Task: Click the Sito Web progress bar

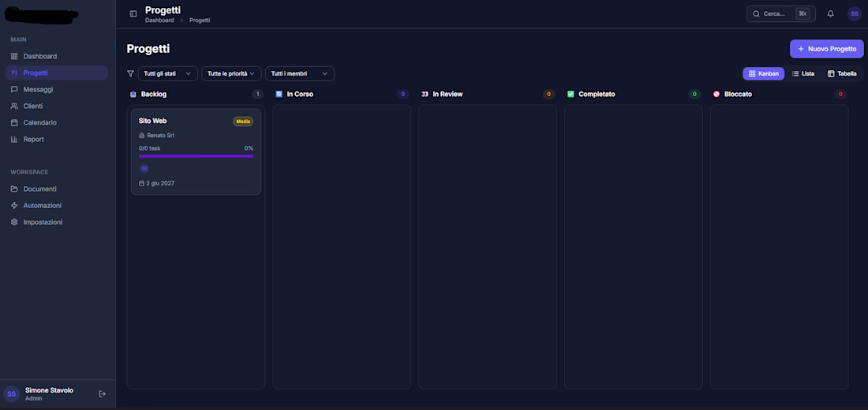Action: [x=196, y=156]
